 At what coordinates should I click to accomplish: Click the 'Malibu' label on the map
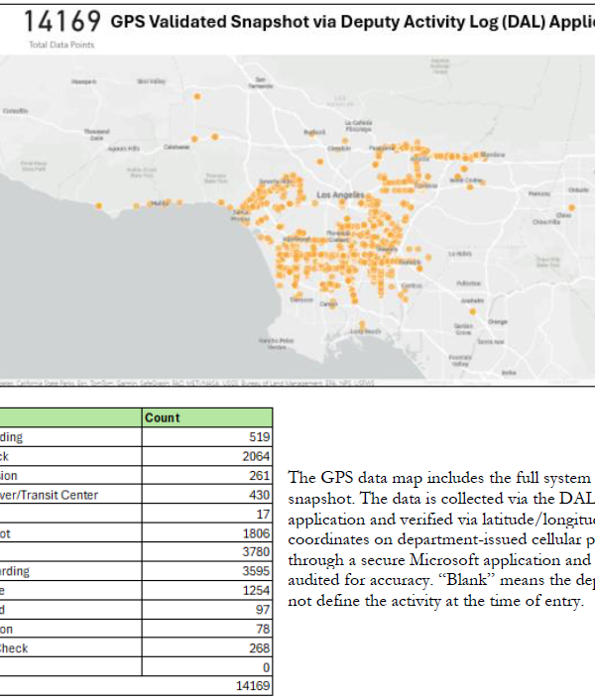pyautogui.click(x=158, y=202)
